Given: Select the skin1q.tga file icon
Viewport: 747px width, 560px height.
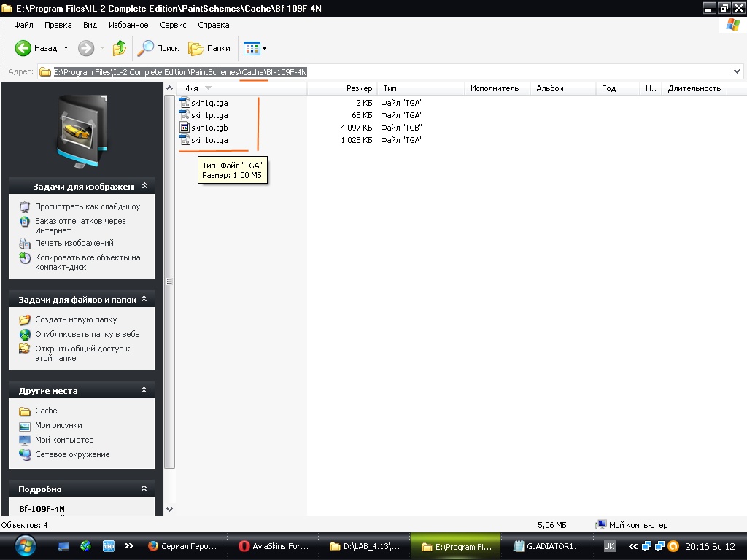Looking at the screenshot, I should click(185, 102).
